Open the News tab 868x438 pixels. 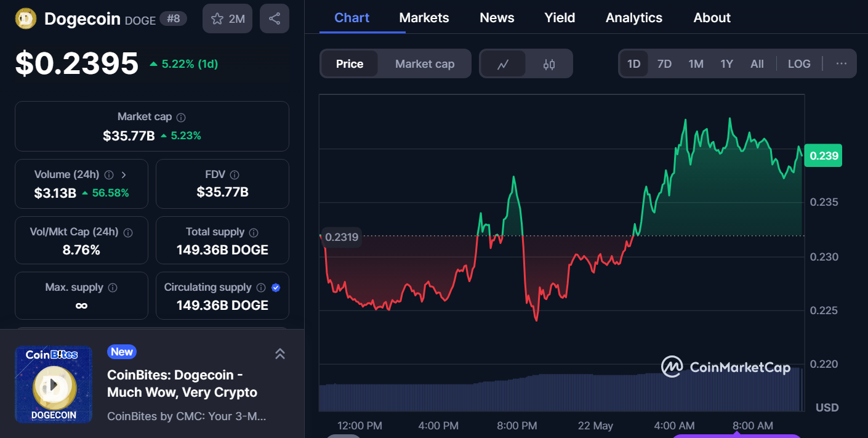coord(497,18)
